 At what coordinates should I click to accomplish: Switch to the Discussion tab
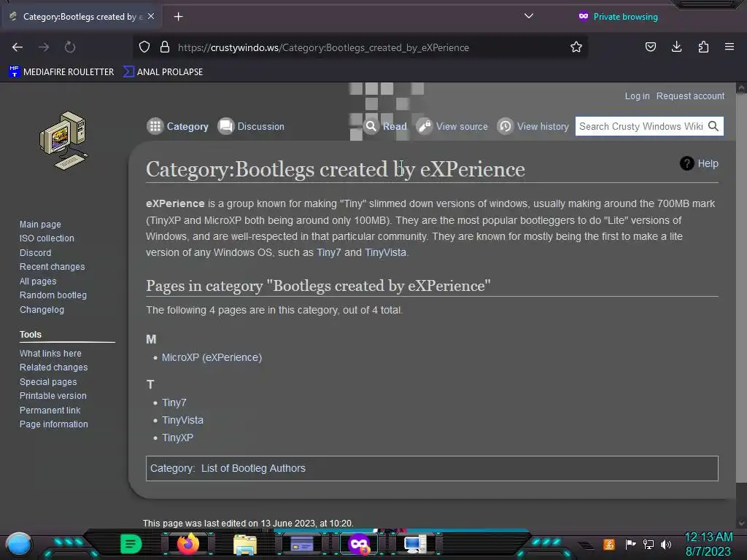(x=251, y=126)
